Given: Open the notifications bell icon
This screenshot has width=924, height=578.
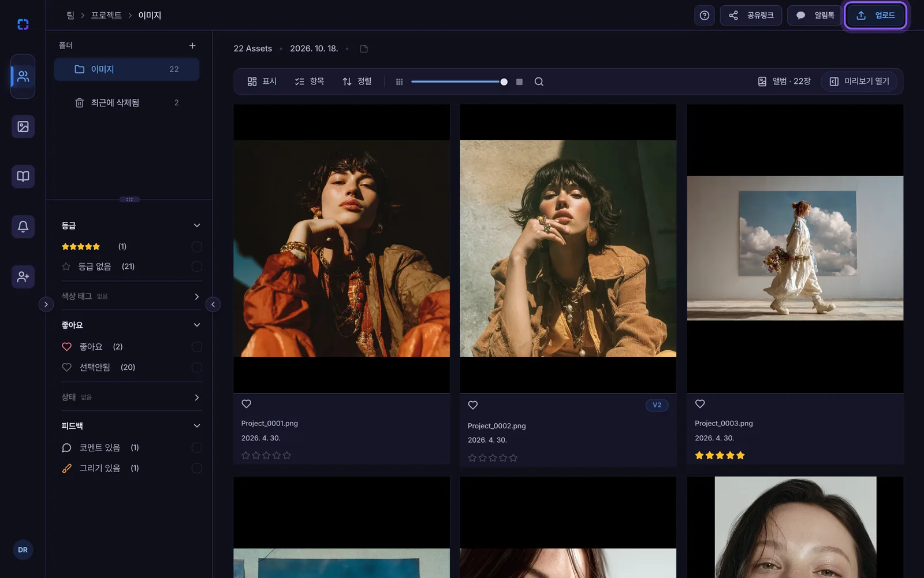Looking at the screenshot, I should coord(23,227).
